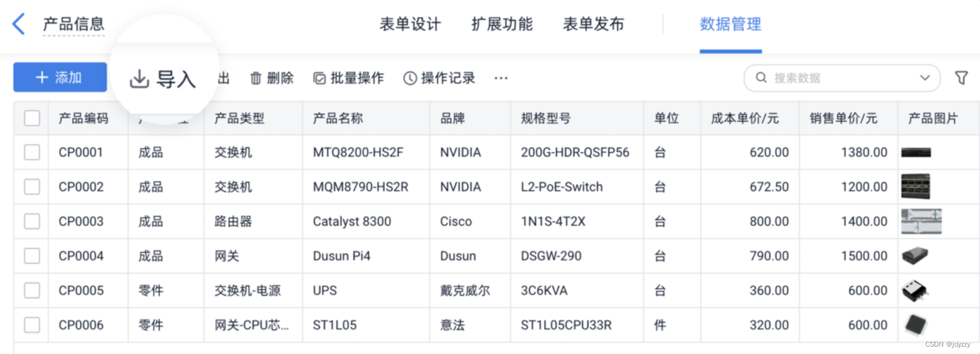
Task: Go back using the left arrow icon
Action: [x=18, y=24]
